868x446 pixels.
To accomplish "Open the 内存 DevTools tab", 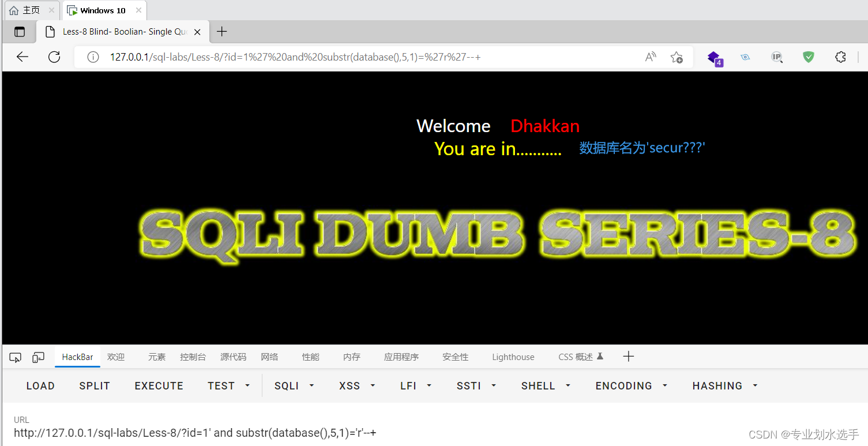I will tap(352, 357).
